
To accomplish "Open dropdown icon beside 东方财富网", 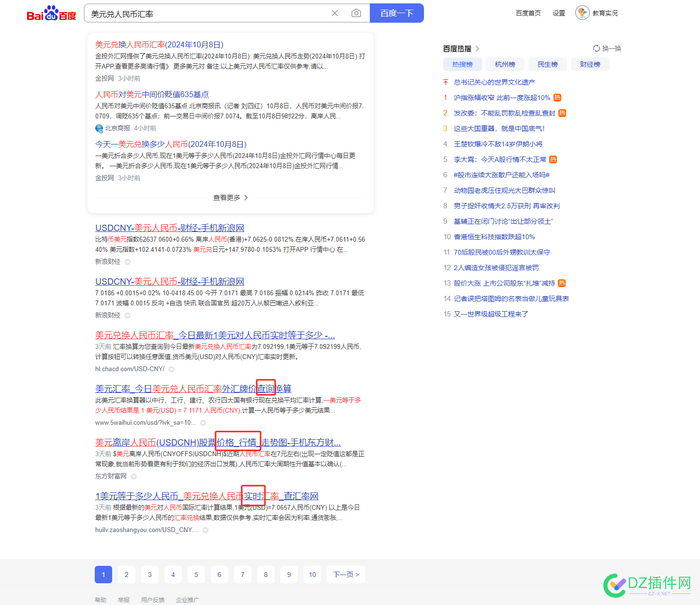I will (x=134, y=476).
